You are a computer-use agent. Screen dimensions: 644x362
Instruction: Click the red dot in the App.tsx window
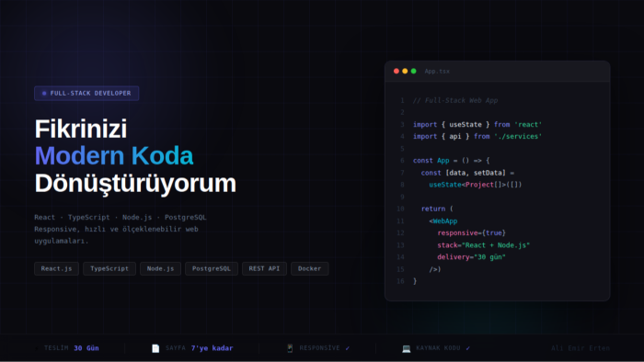(397, 71)
